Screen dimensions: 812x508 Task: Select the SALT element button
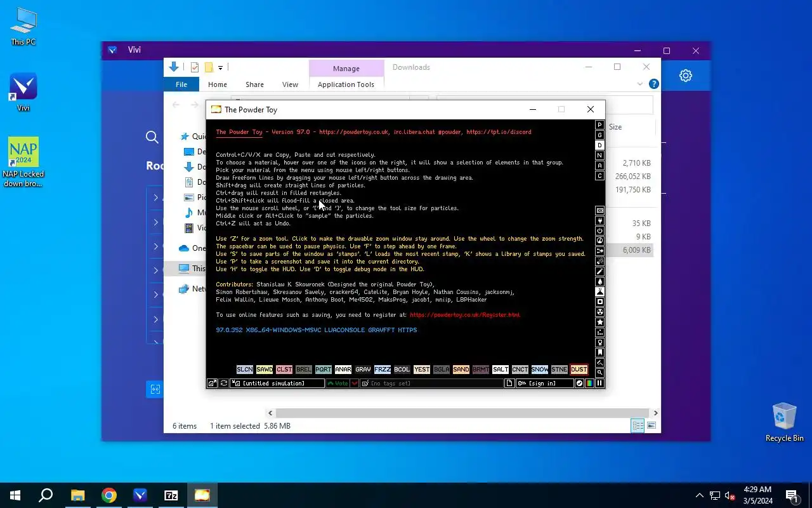[501, 370]
